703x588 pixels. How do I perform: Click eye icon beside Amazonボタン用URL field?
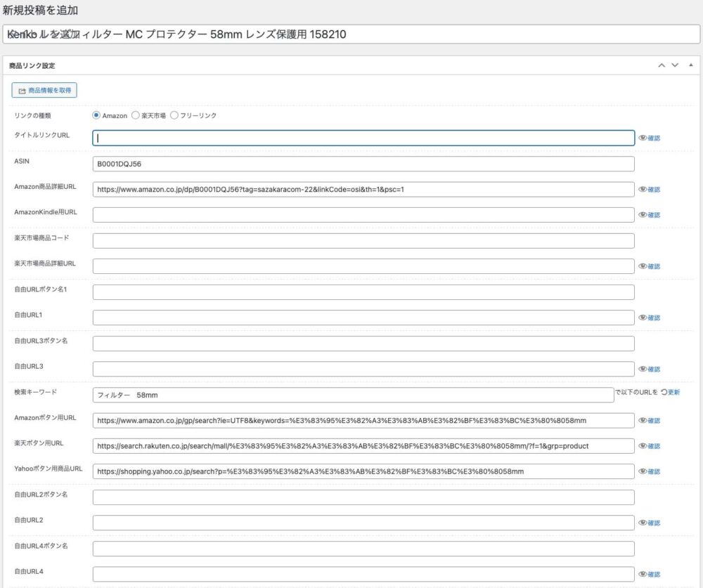click(643, 421)
